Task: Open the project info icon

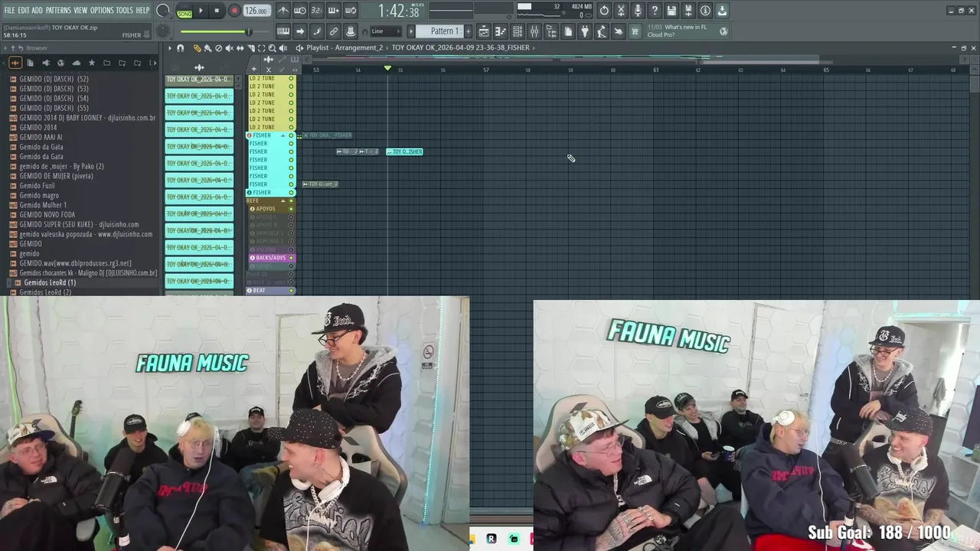Action: pos(705,11)
